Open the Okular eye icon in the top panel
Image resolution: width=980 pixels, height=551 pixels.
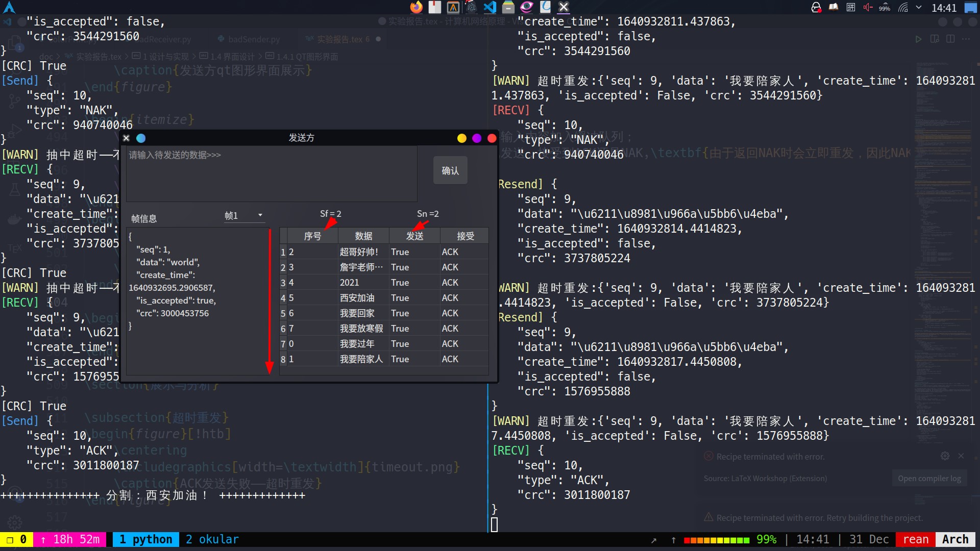527,7
